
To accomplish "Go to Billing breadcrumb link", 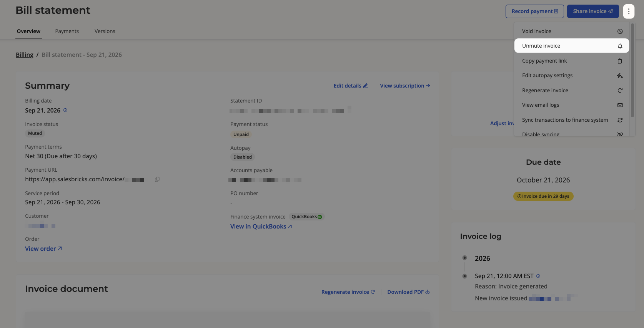I will pos(25,55).
